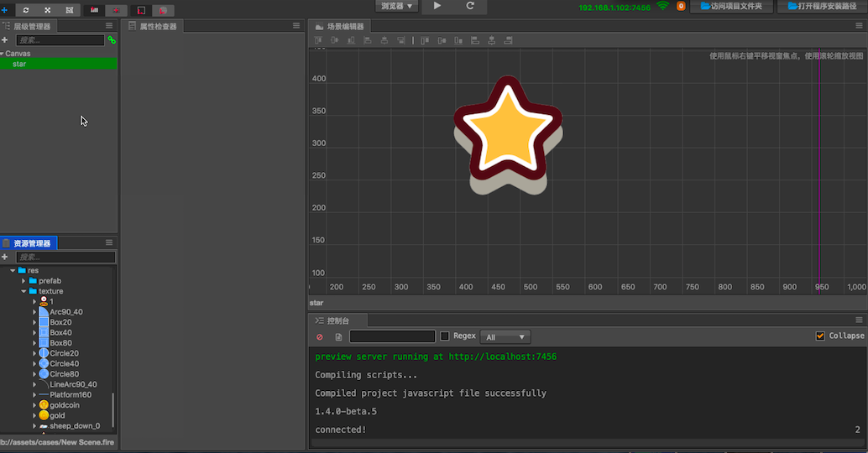Click the WiFi connection status icon
Viewport: 868px width, 453px height.
pyautogui.click(x=662, y=6)
